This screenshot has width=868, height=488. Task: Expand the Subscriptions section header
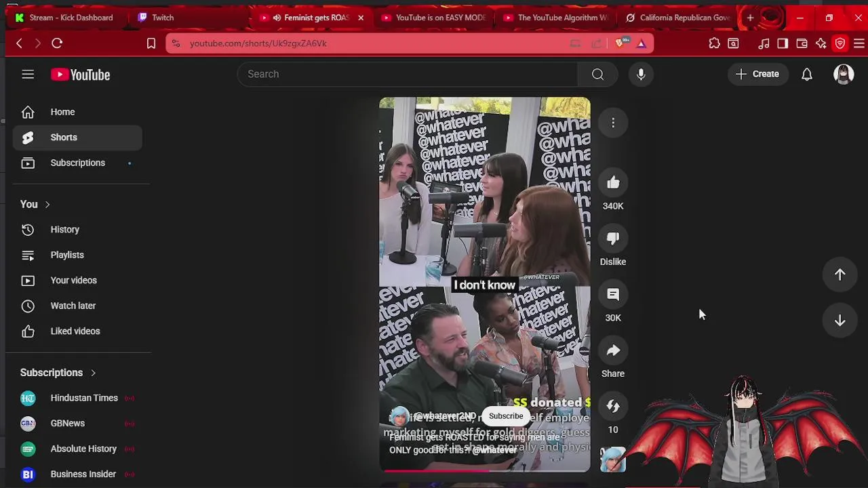58,373
